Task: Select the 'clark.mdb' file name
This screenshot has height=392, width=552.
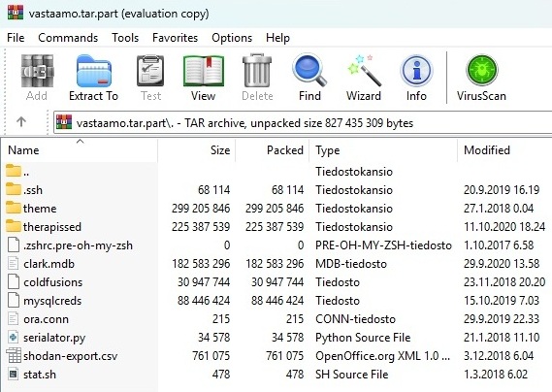Action: [x=49, y=264]
